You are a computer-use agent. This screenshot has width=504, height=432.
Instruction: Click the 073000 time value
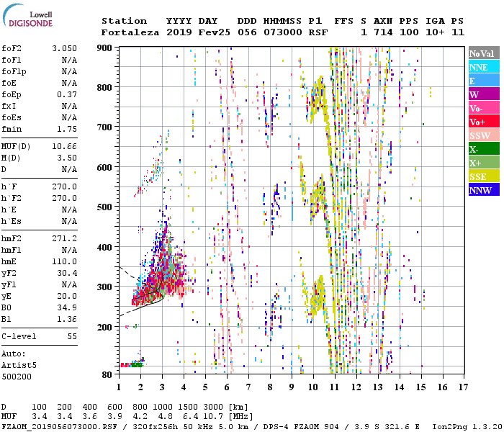pyautogui.click(x=283, y=32)
